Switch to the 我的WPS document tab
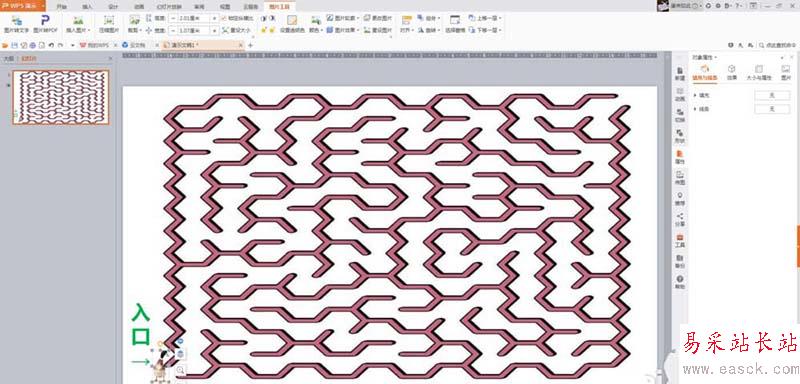The width and height of the screenshot is (800, 384). point(97,45)
